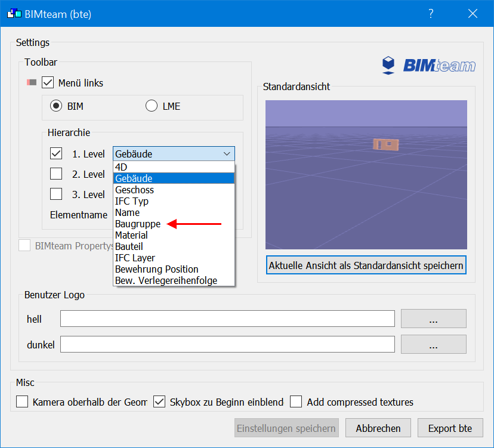Toggle the Menü links checkbox
The image size is (494, 448).
(48, 82)
